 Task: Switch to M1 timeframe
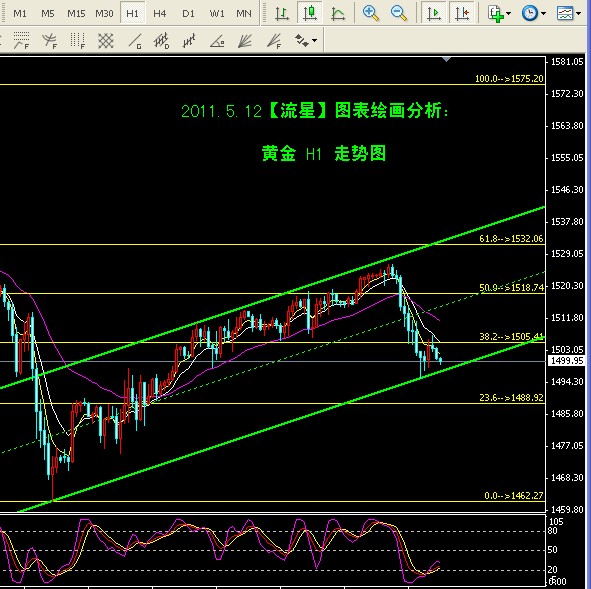pyautogui.click(x=20, y=14)
